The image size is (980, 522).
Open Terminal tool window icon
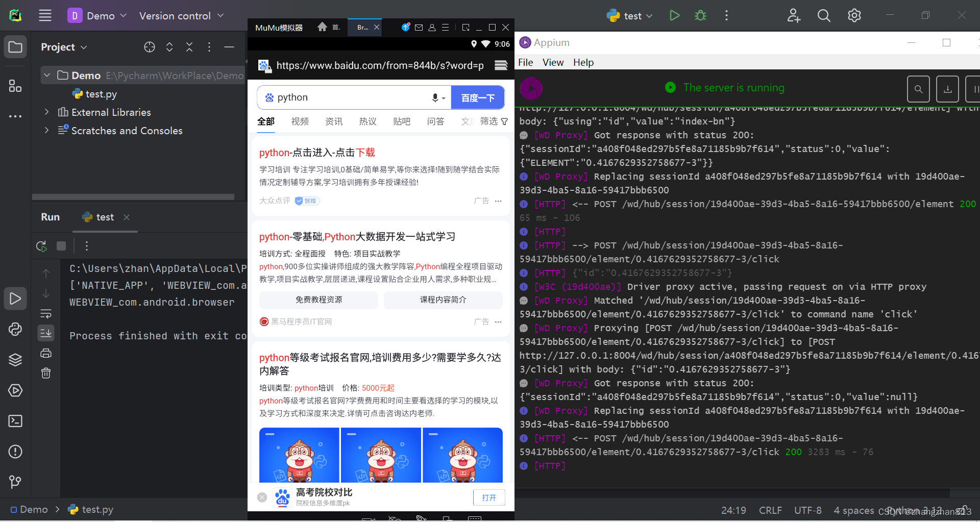click(x=15, y=421)
